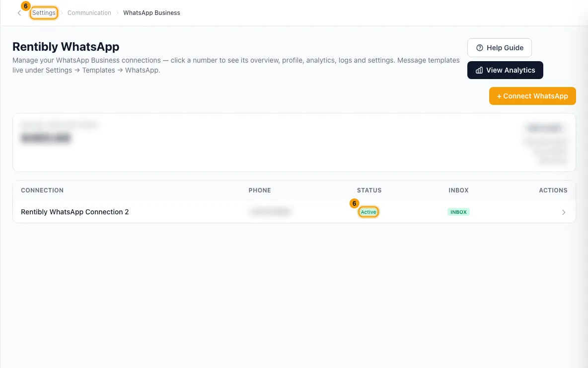The height and width of the screenshot is (368, 588).
Task: Click the CONNECTION column header
Action: [x=42, y=190]
